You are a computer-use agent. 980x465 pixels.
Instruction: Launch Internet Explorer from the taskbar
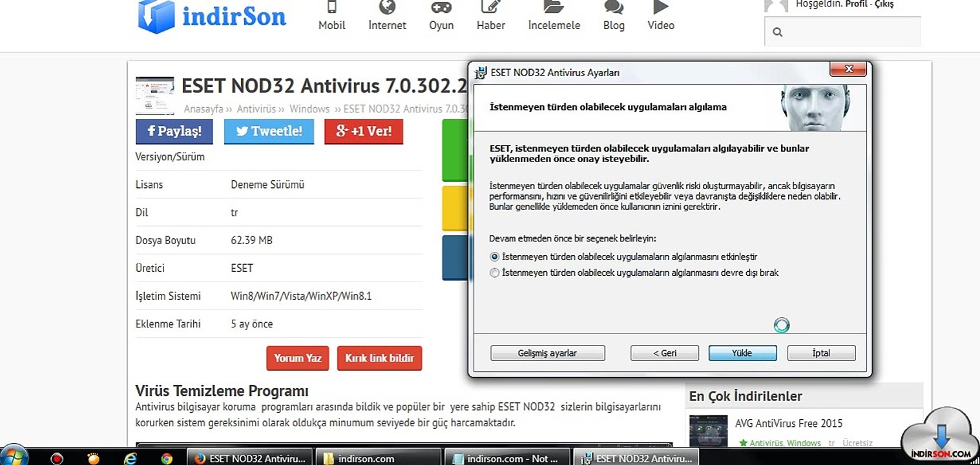click(x=131, y=459)
